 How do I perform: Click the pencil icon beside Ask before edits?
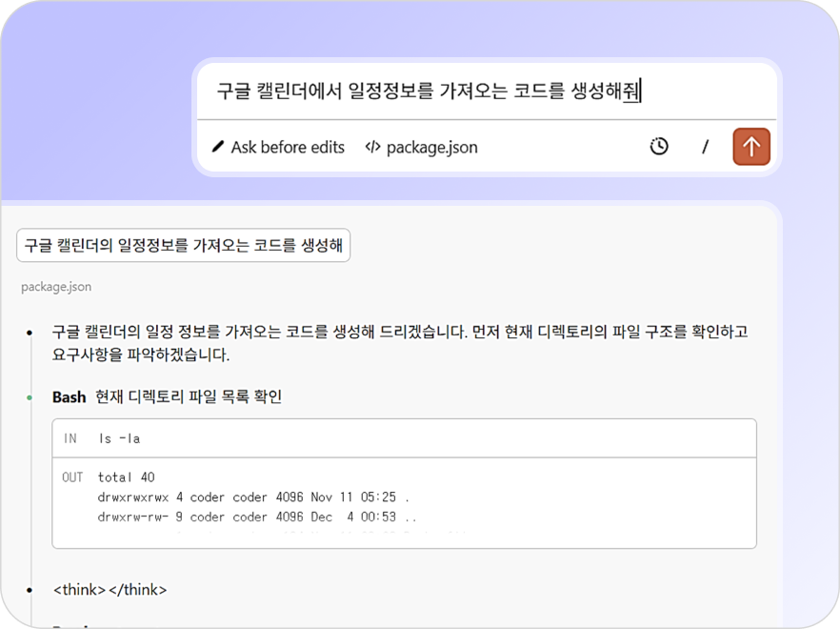[x=218, y=147]
